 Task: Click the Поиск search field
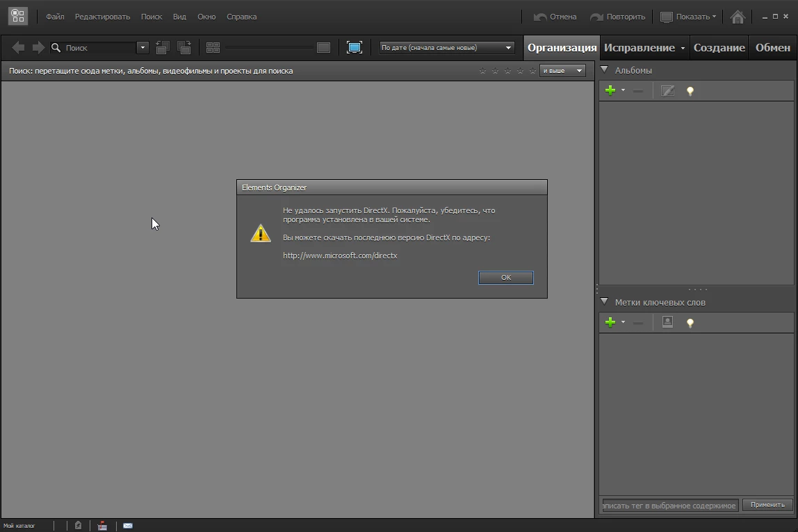point(100,48)
